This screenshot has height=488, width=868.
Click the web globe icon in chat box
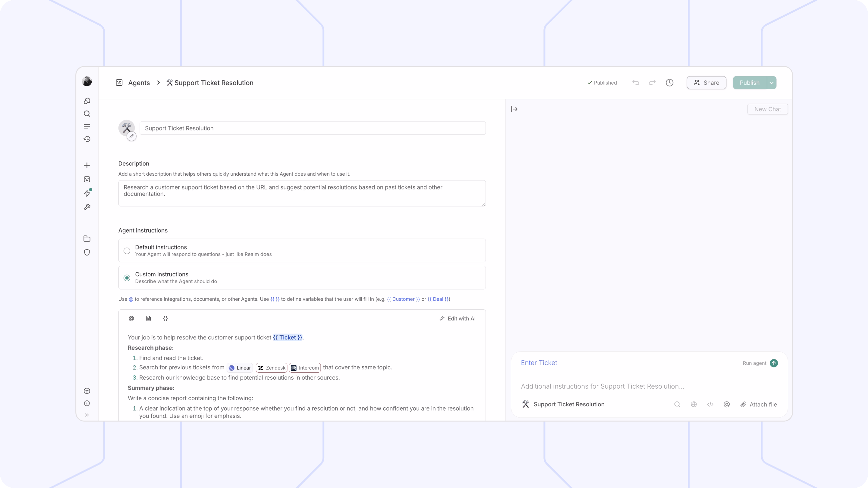coord(693,405)
